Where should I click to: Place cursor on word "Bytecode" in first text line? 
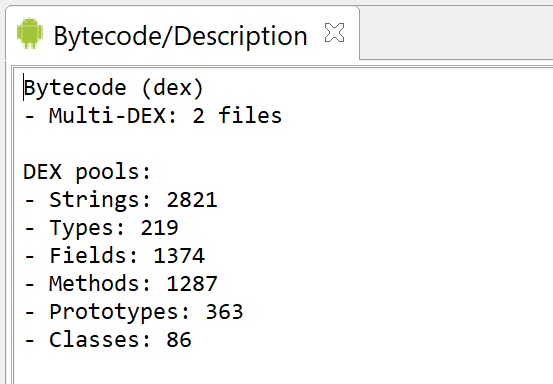pos(75,89)
